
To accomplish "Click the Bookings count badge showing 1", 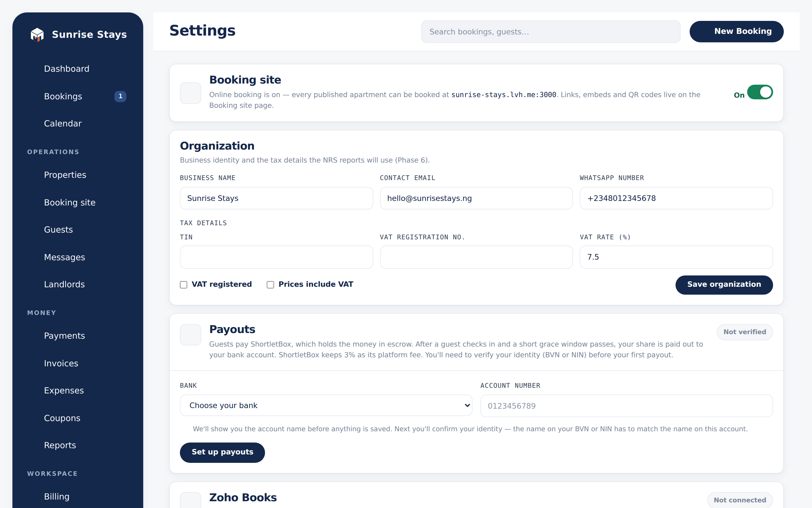I will point(120,97).
